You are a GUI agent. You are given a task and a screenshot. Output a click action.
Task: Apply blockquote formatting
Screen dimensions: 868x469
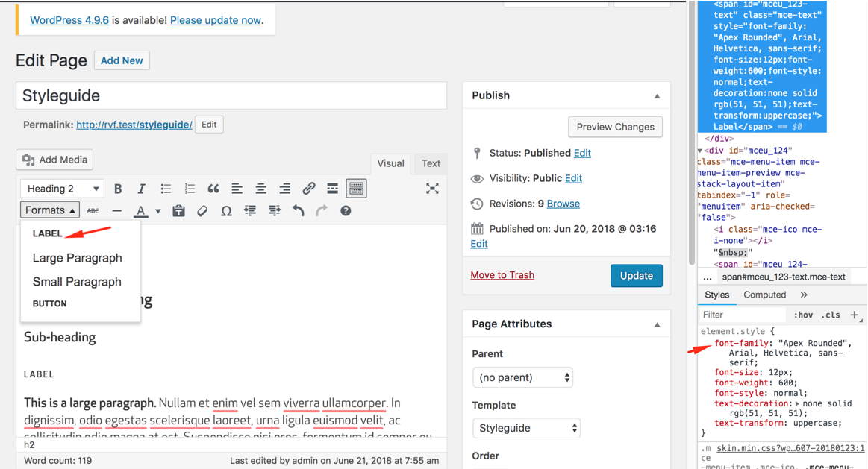pos(213,189)
